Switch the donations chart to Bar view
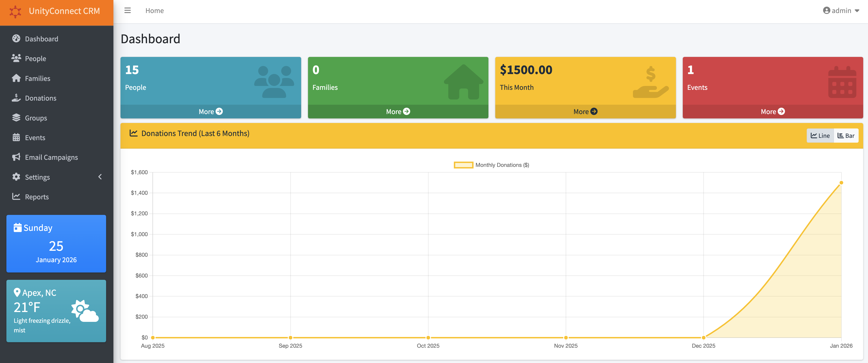This screenshot has height=363, width=868. tap(846, 135)
